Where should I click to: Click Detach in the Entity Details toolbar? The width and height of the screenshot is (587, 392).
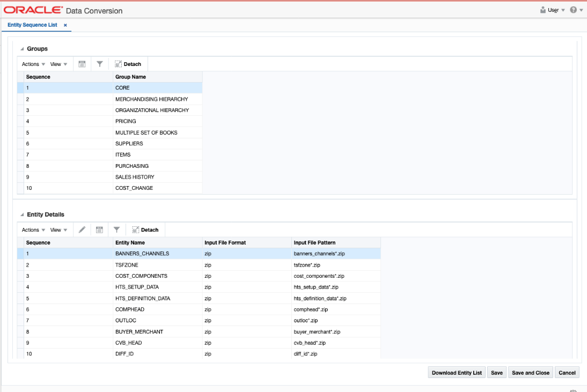[x=145, y=230]
